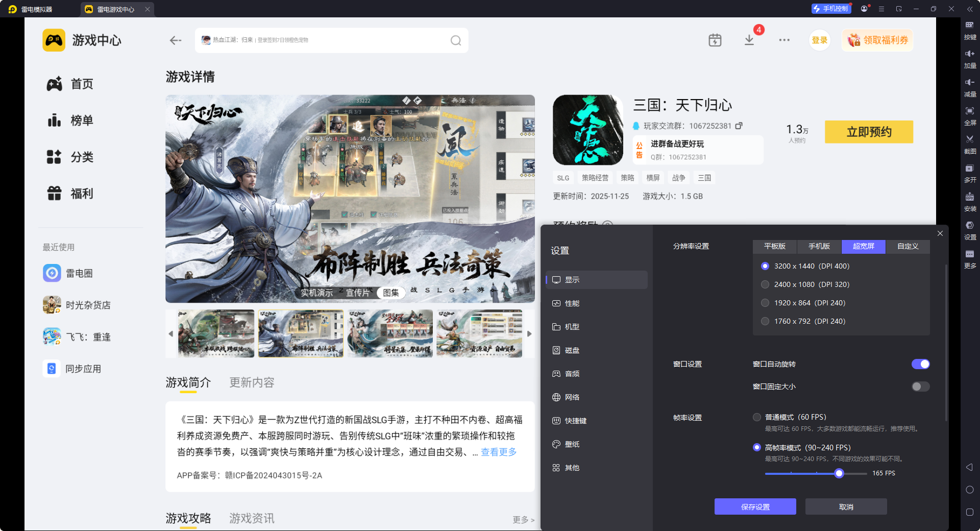Screen dimensions: 980x531
Task: Click the game search input field
Action: (332, 40)
